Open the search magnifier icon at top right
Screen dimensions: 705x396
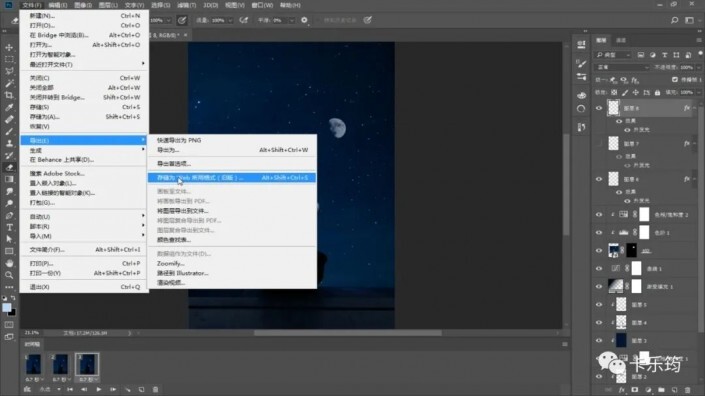674,20
